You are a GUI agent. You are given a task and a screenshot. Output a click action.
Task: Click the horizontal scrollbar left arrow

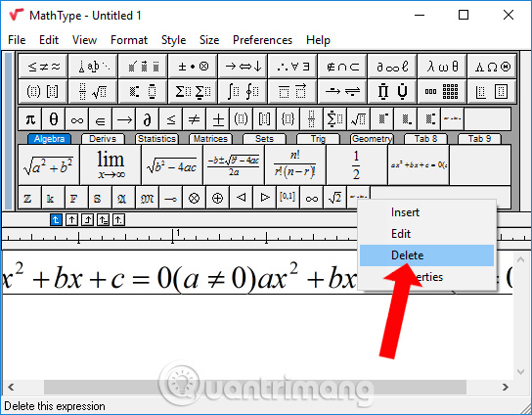[11, 387]
